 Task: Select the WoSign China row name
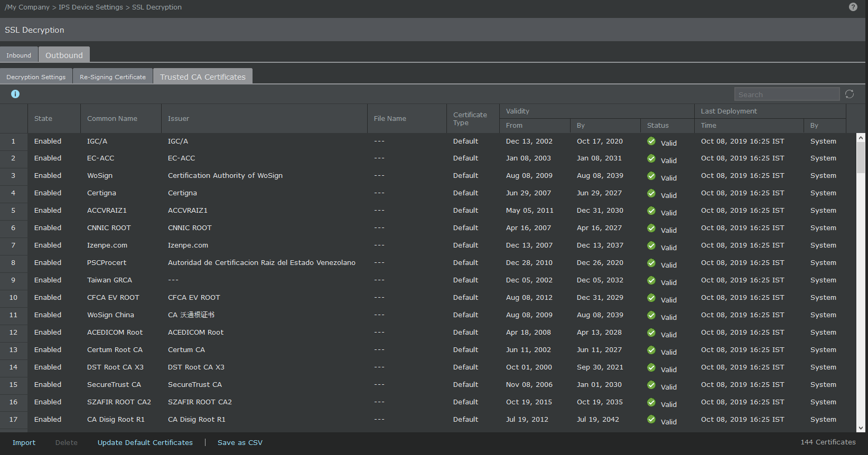coord(110,315)
